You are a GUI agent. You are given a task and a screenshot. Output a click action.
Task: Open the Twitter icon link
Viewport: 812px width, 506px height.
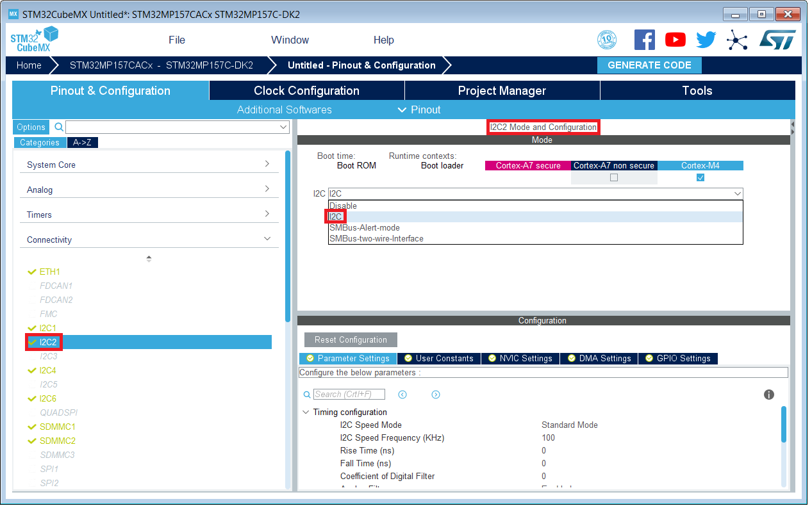coord(706,40)
